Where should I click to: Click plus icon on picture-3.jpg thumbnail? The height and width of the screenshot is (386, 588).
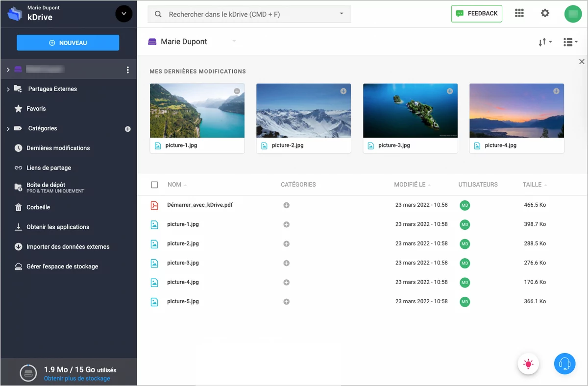450,91
